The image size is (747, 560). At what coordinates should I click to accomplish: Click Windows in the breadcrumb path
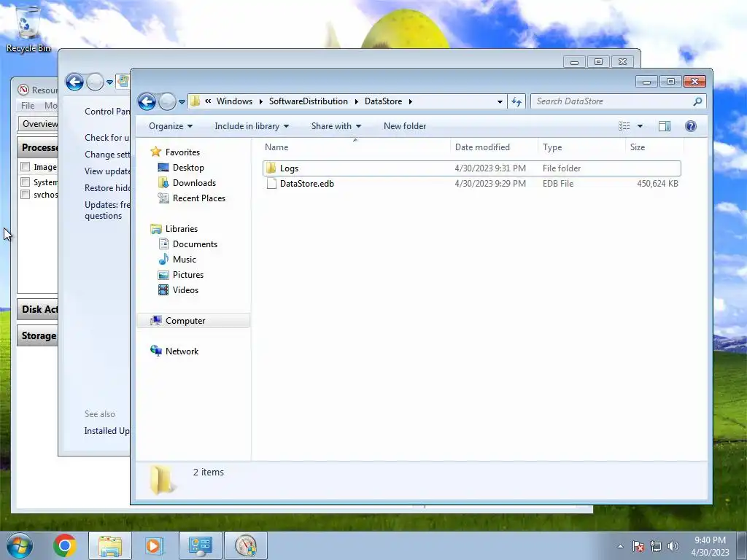tap(234, 101)
